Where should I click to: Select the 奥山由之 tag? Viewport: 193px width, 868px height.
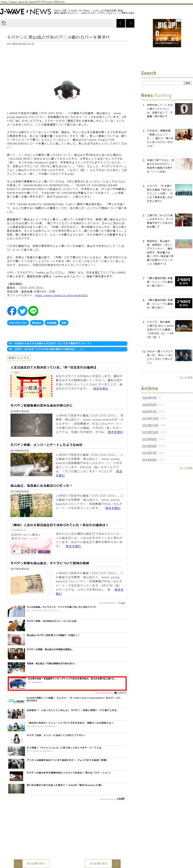(36, 323)
